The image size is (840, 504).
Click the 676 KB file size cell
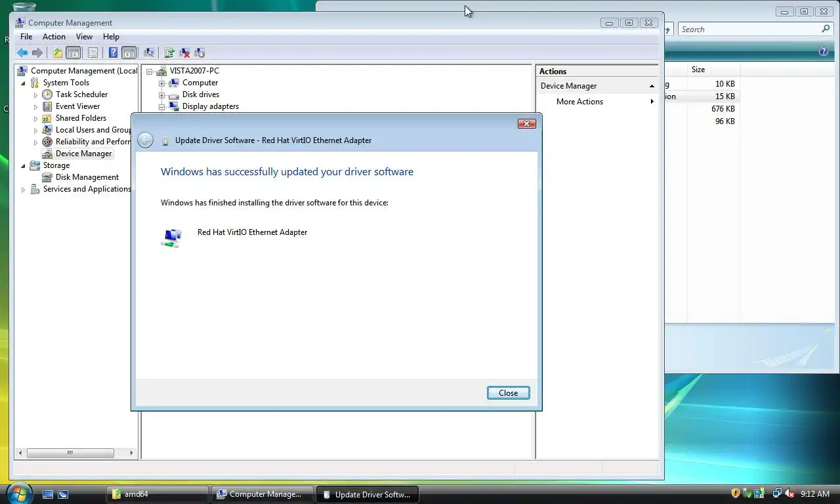coord(723,109)
